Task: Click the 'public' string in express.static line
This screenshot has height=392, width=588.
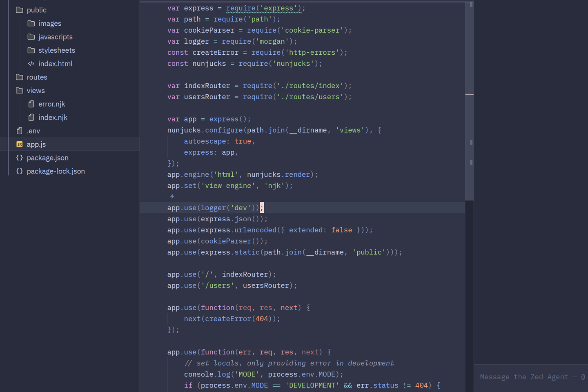Action: (x=369, y=252)
